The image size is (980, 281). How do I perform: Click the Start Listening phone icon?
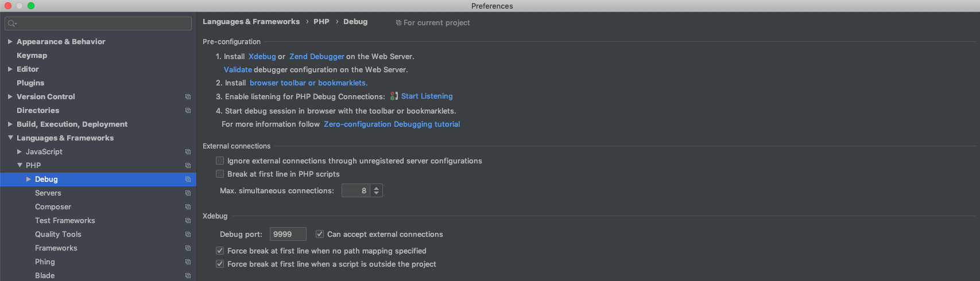pyautogui.click(x=394, y=96)
